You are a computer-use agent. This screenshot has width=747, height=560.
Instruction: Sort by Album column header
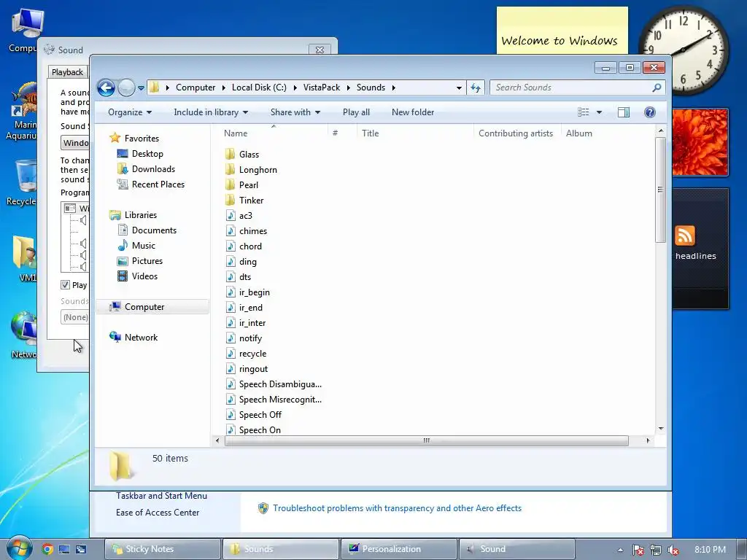point(578,133)
